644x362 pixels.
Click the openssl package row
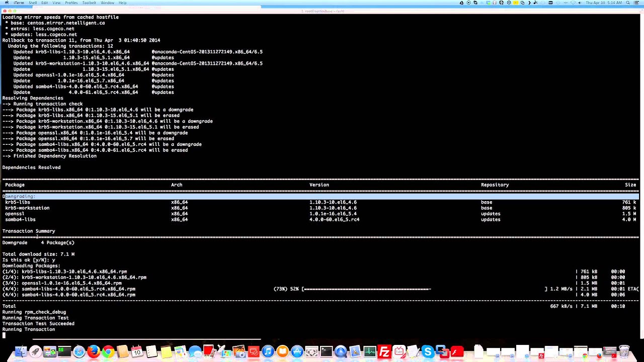pyautogui.click(x=320, y=214)
